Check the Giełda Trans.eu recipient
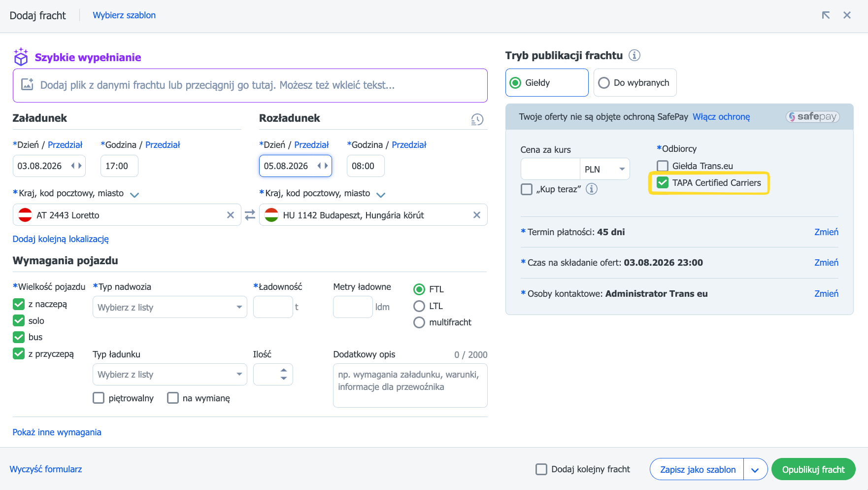 pos(663,166)
